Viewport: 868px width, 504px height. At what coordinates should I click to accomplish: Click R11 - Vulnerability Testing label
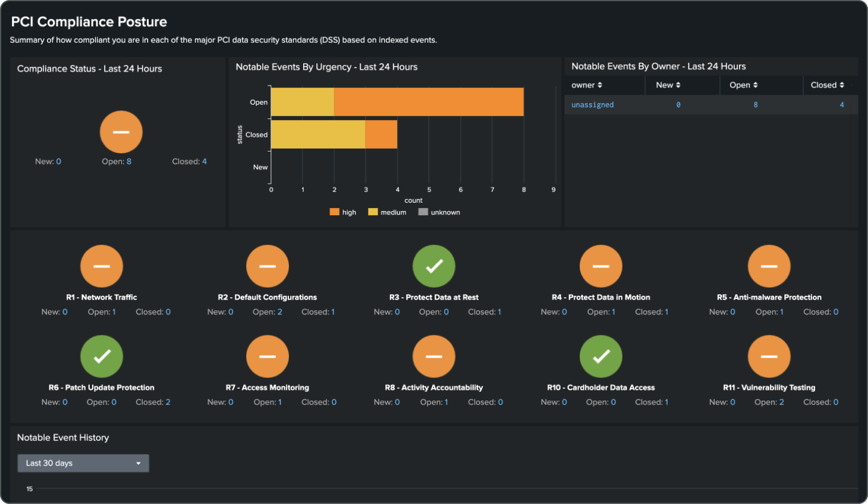(769, 388)
